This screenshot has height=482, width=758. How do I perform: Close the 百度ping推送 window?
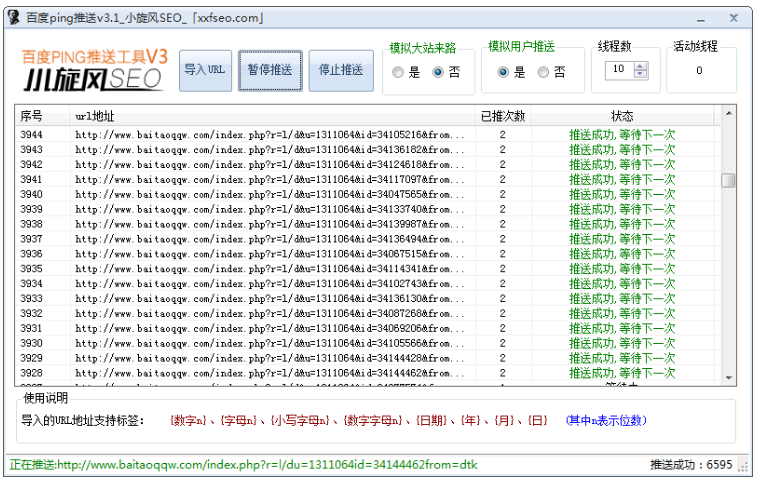point(734,18)
